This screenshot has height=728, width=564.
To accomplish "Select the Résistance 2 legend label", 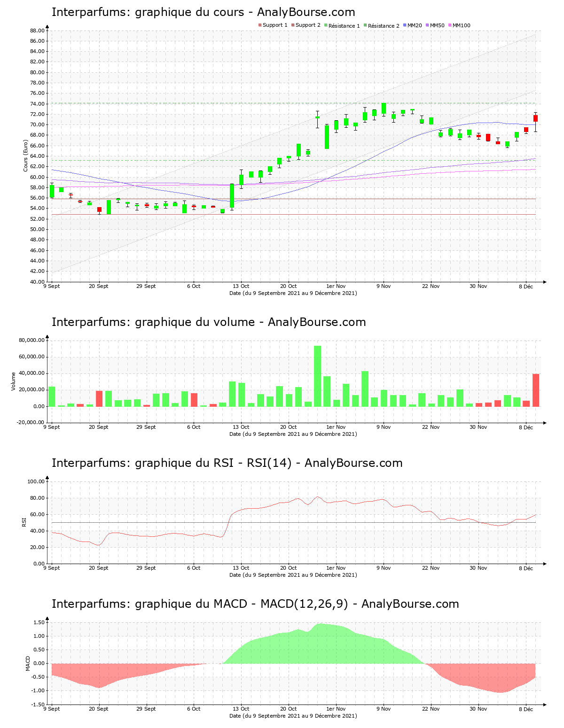I will click(x=384, y=26).
